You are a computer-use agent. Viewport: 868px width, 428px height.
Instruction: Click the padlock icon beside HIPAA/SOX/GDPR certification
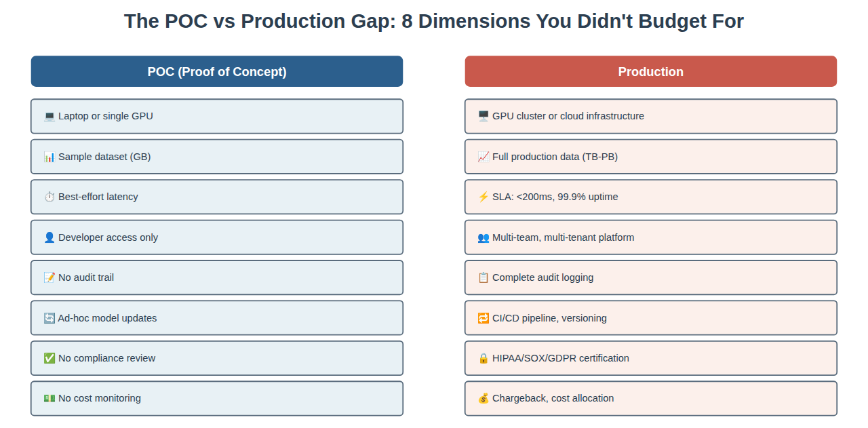(484, 358)
